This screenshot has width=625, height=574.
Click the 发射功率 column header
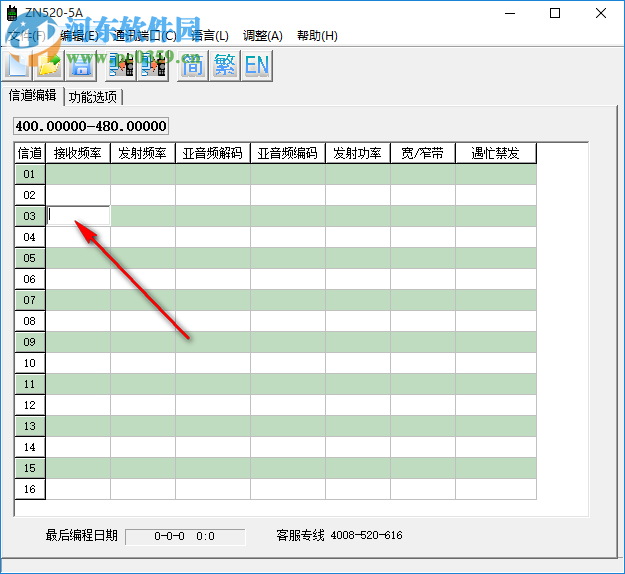coord(358,153)
